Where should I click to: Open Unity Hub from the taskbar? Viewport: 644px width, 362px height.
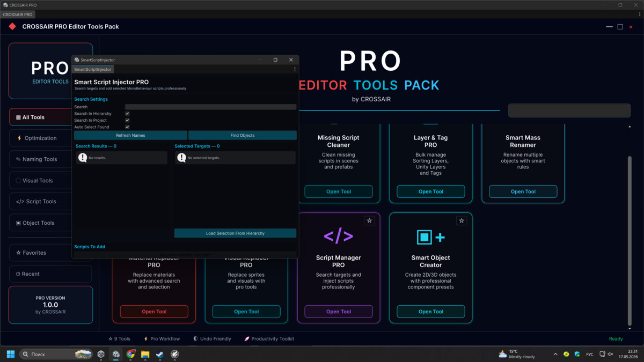coord(101,354)
